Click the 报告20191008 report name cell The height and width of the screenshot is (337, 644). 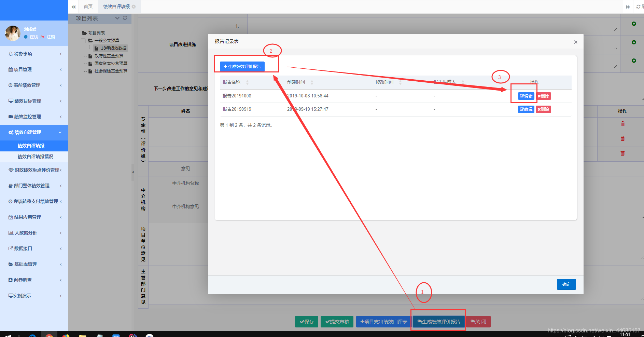pyautogui.click(x=237, y=96)
